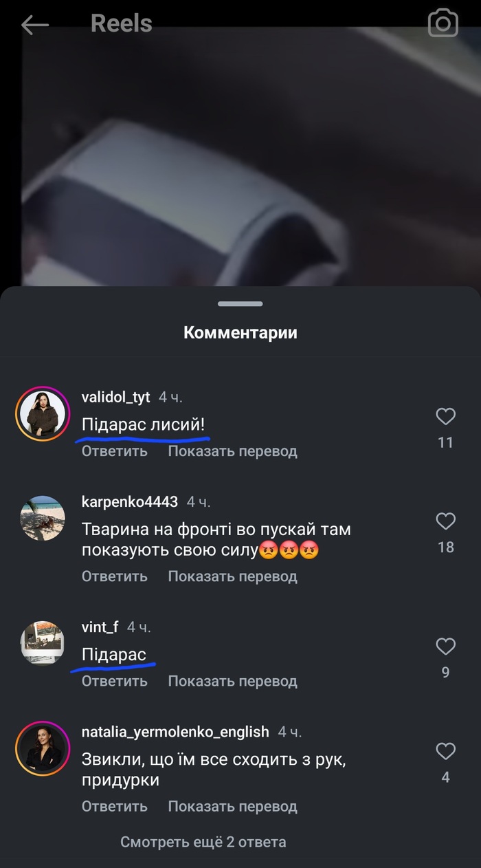Screen dimensions: 481x868
Task: Expand "Смотреть ещё 2 ответа" replies
Action: 203,842
